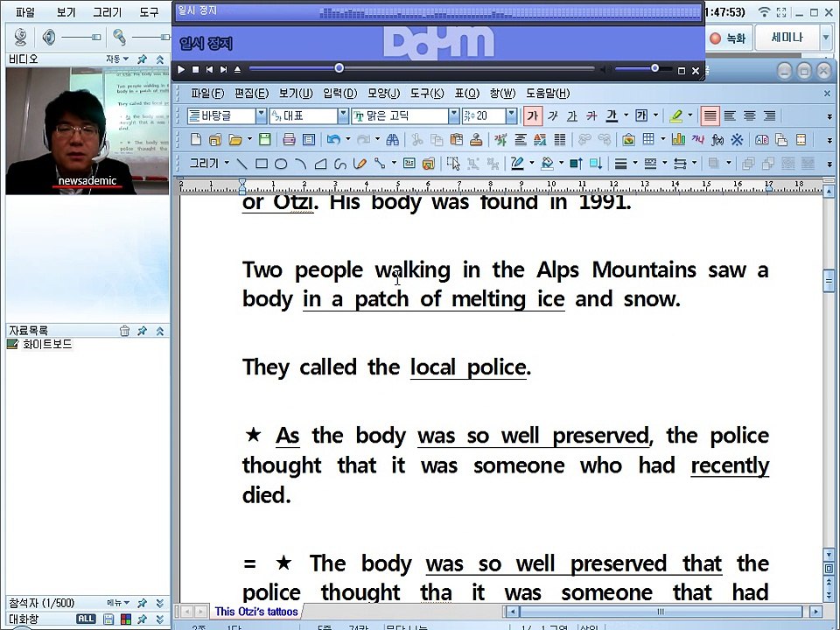Save the document with the green floppy icon
The image size is (840, 630).
[x=264, y=140]
